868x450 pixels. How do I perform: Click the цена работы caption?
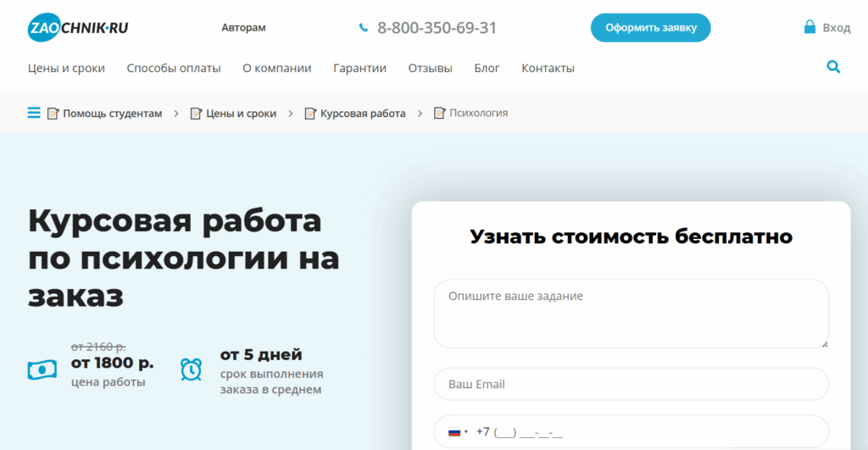click(108, 382)
